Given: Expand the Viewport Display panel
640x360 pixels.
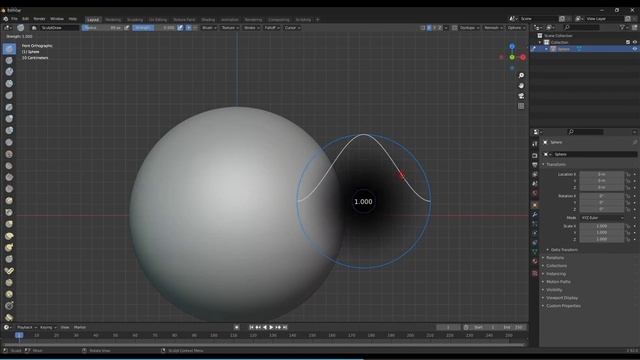Looking at the screenshot, I should pos(562,298).
